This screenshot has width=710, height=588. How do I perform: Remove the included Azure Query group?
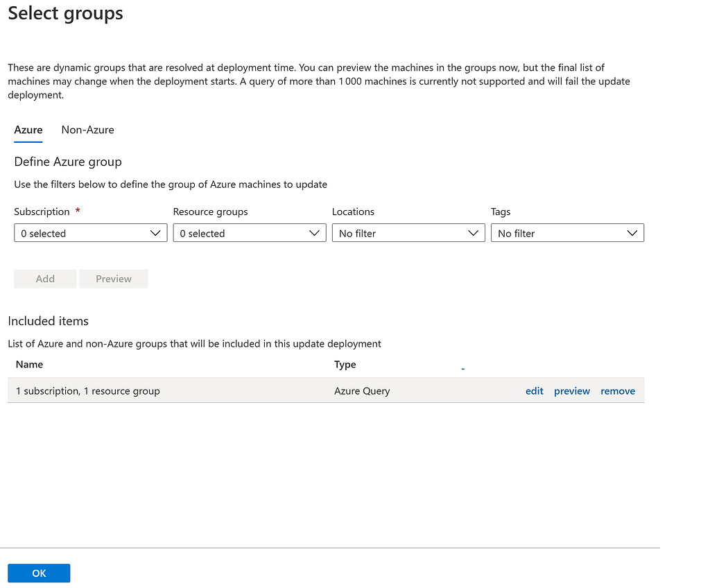click(618, 391)
